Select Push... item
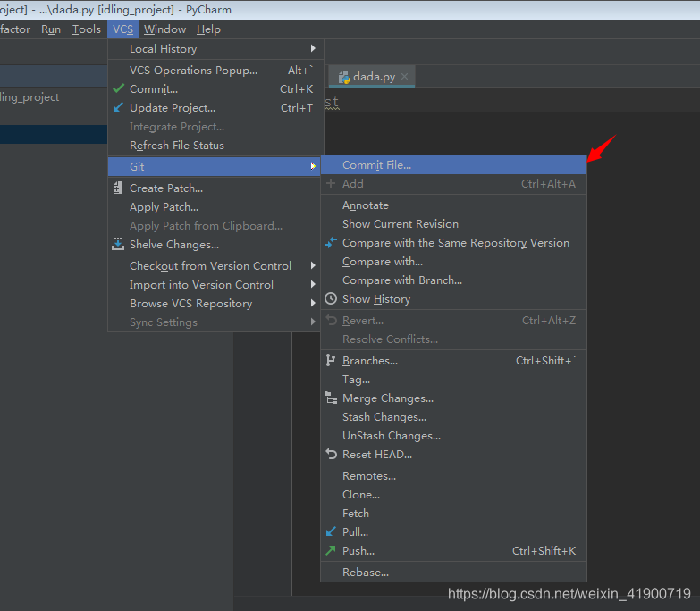This screenshot has width=700, height=611. click(x=453, y=551)
